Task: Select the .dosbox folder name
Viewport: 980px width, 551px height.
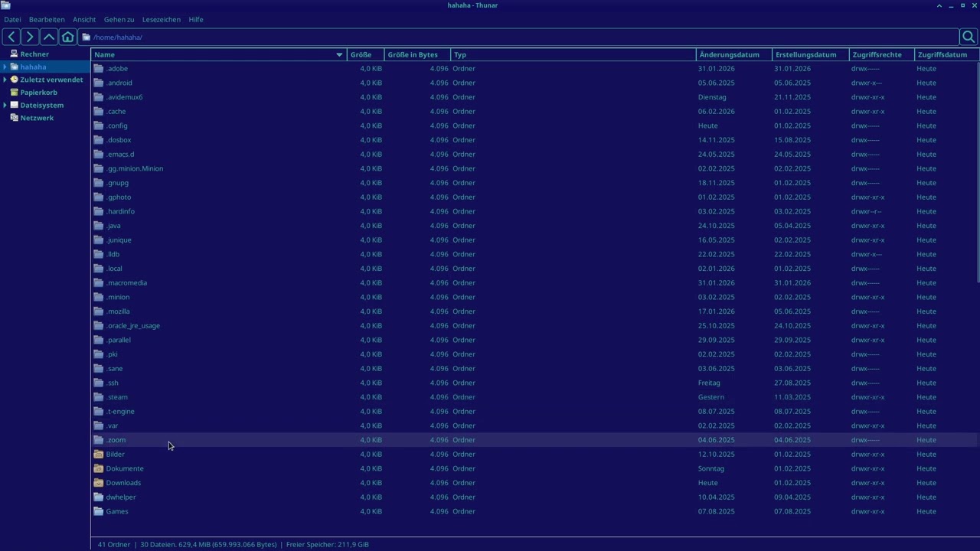Action: tap(119, 140)
